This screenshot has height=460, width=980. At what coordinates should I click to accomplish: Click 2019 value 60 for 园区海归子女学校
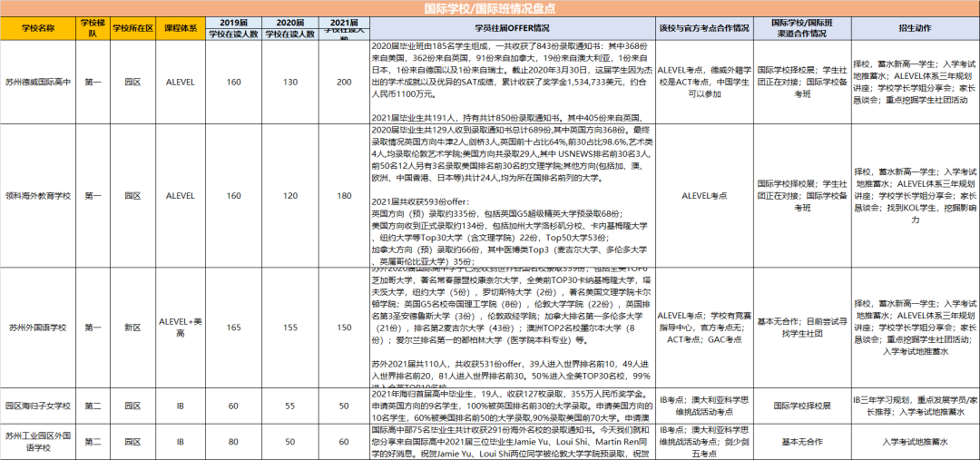pyautogui.click(x=234, y=406)
